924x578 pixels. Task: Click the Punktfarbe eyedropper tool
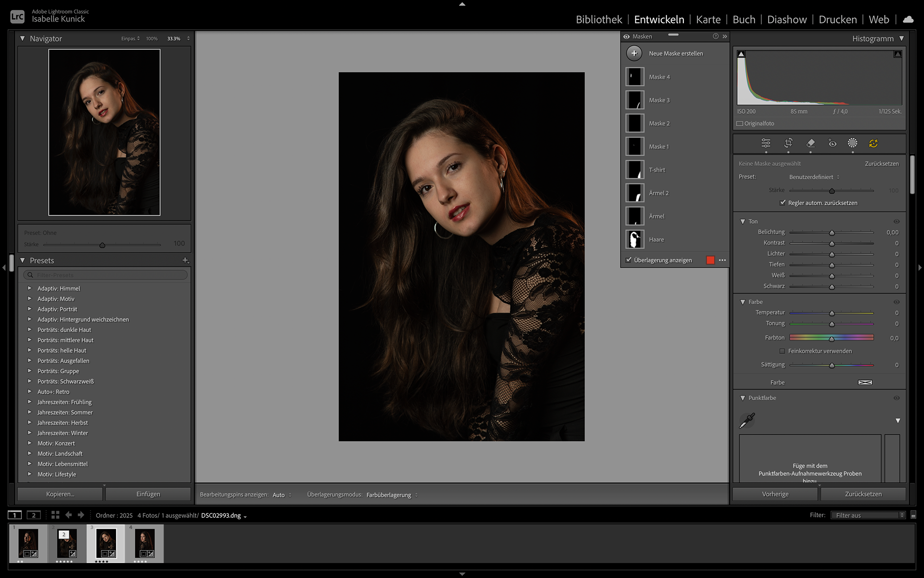747,420
